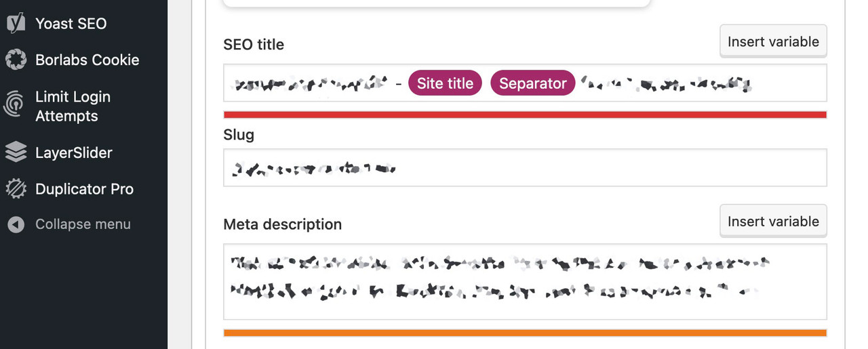Collapse the admin sidebar menu

(x=83, y=224)
